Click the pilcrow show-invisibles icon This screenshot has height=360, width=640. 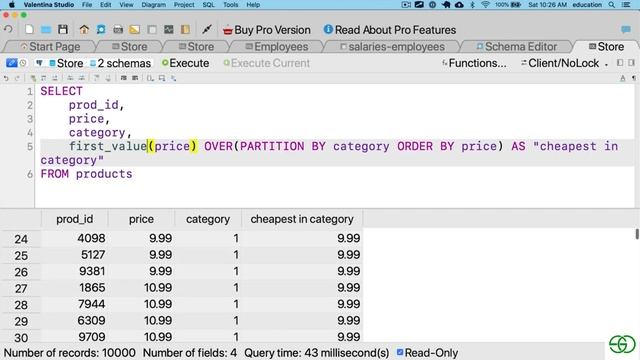click(633, 78)
